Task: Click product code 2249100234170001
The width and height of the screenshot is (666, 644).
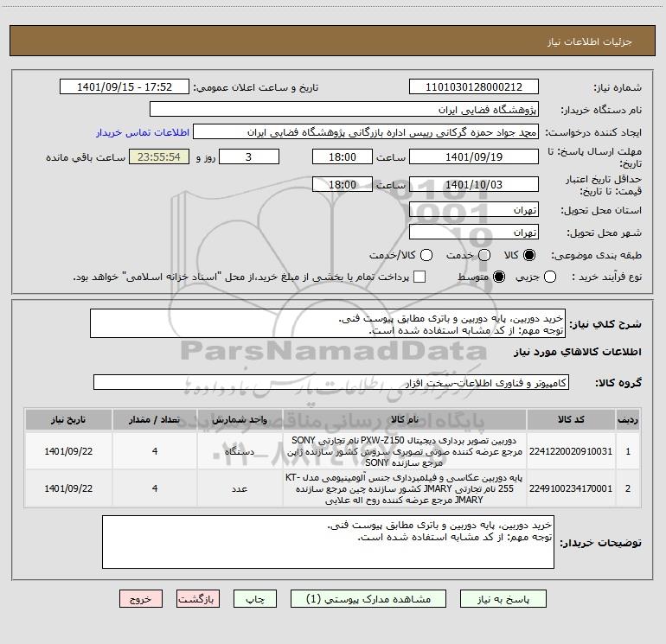Action: (x=571, y=488)
